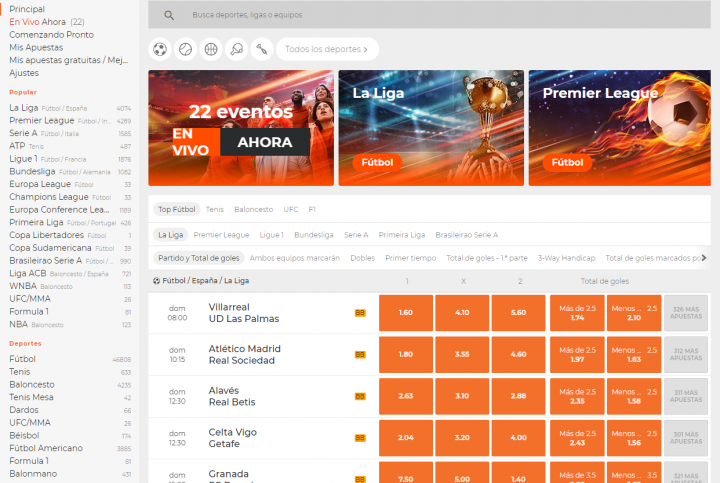Switch to UFC tab

point(291,209)
